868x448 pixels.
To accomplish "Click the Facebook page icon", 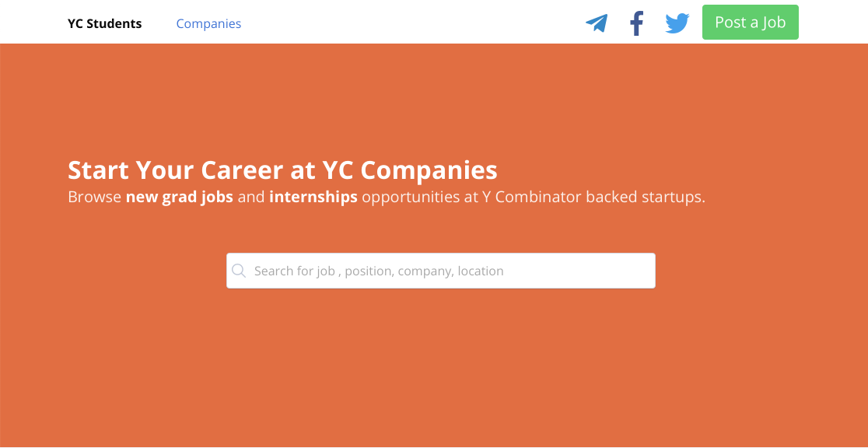I will point(637,23).
